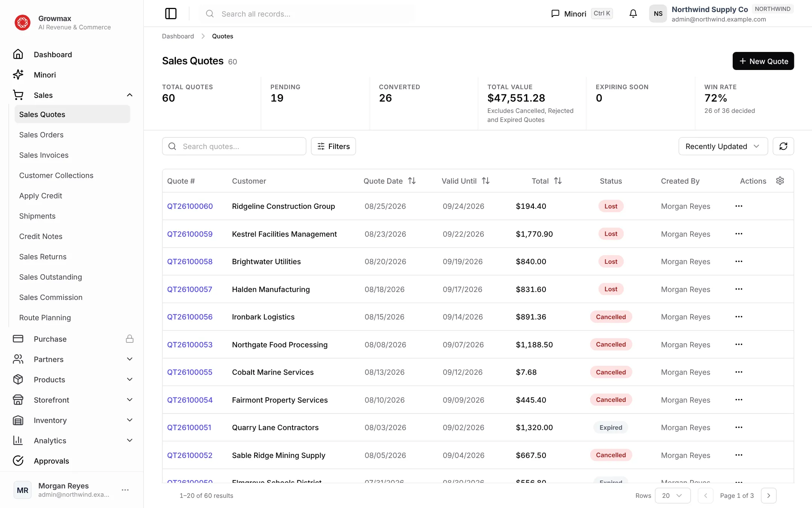Click the Purchase locked menu item

[73, 339]
